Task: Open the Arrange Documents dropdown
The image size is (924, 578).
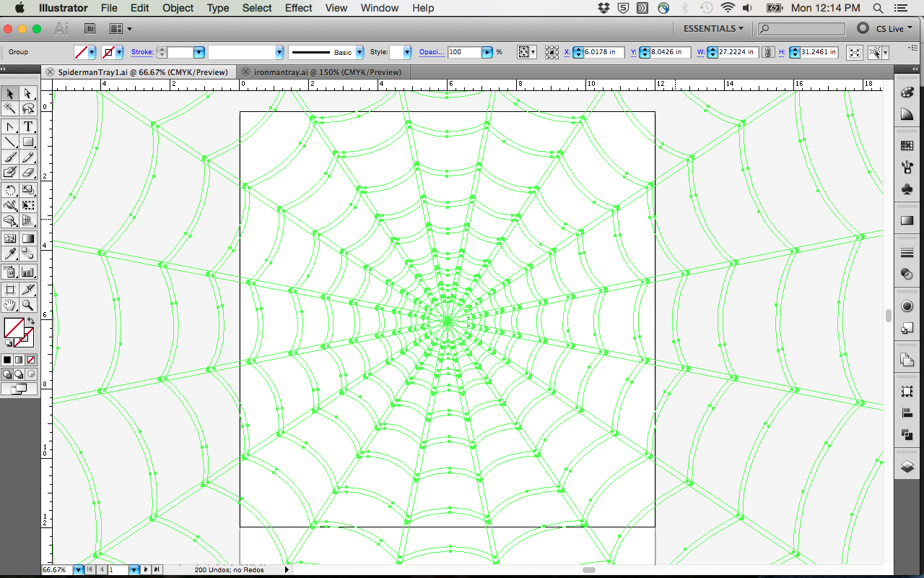Action: 120,29
